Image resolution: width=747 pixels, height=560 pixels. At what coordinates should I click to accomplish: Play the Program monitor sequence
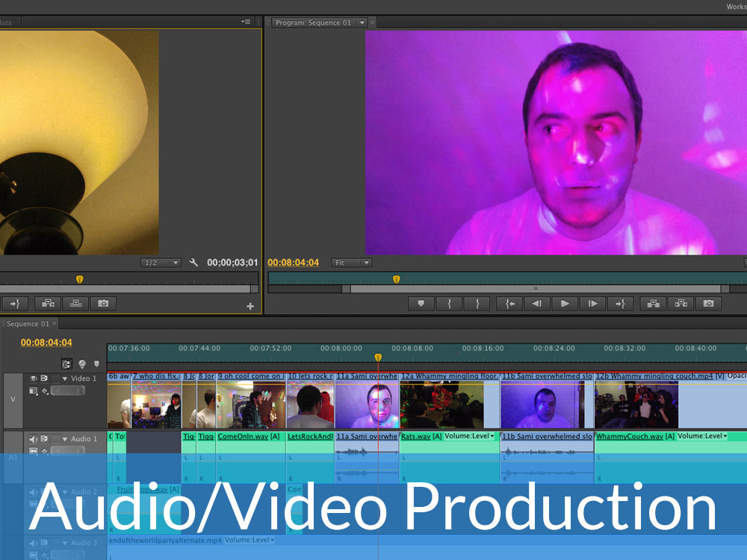click(565, 303)
